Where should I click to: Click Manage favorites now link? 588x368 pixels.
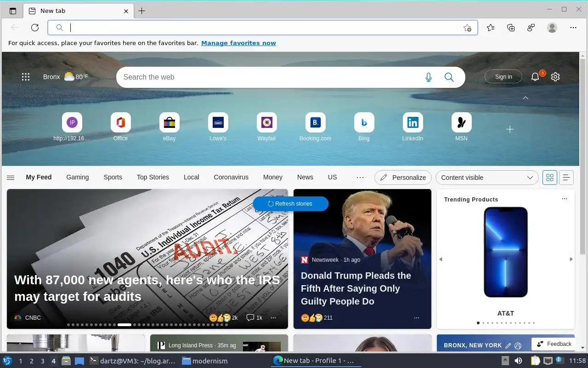click(238, 43)
